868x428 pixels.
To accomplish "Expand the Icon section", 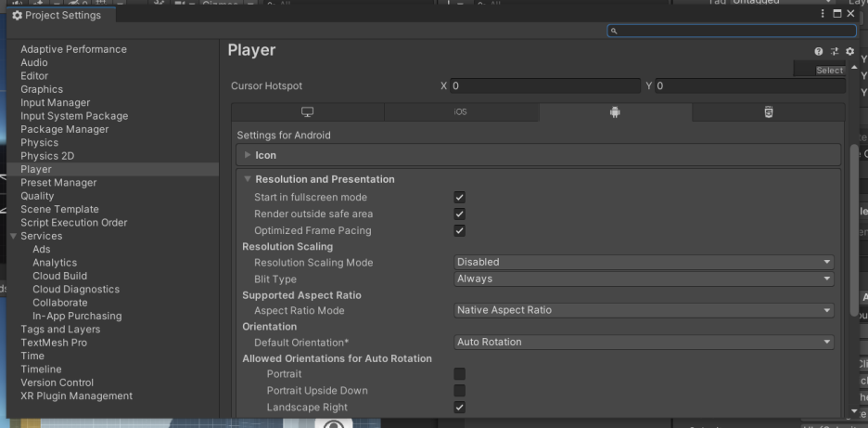I will pos(248,155).
